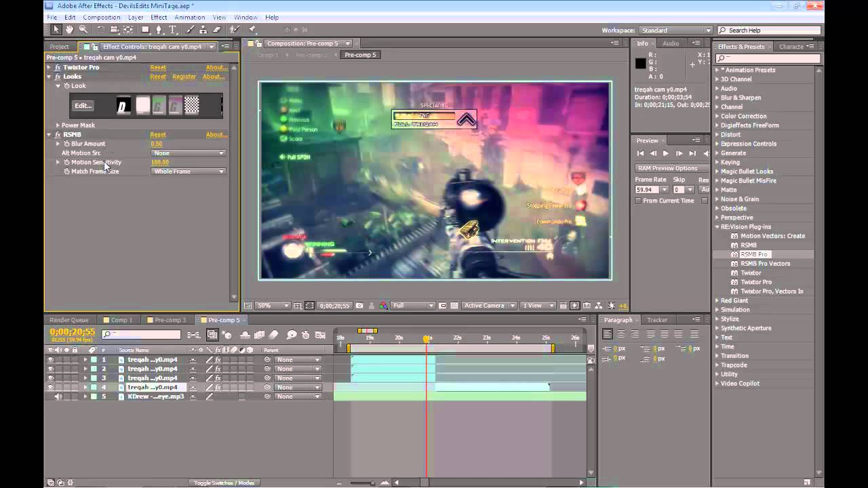868x488 pixels.
Task: Toggle region of interest icon in viewer
Action: pos(309,306)
